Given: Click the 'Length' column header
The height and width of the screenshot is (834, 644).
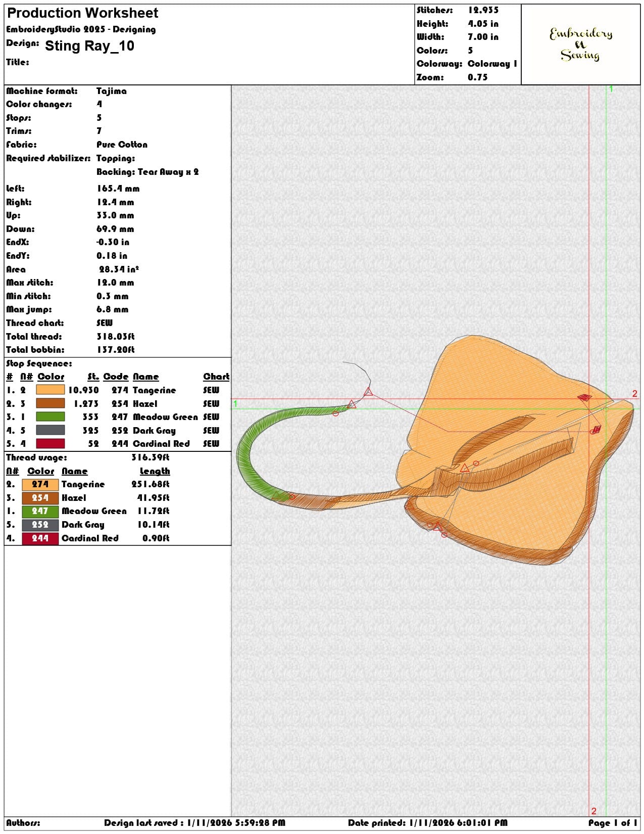Looking at the screenshot, I should click(155, 471).
